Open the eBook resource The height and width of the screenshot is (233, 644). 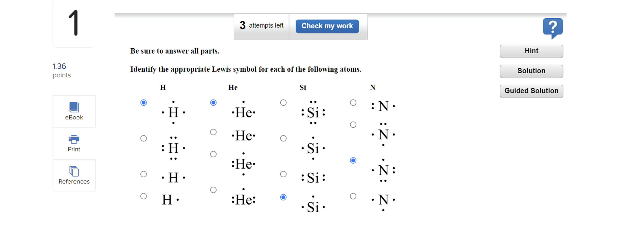click(74, 111)
